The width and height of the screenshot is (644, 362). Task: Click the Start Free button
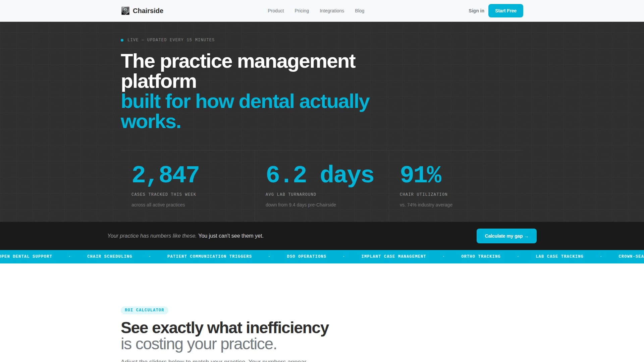(x=505, y=11)
